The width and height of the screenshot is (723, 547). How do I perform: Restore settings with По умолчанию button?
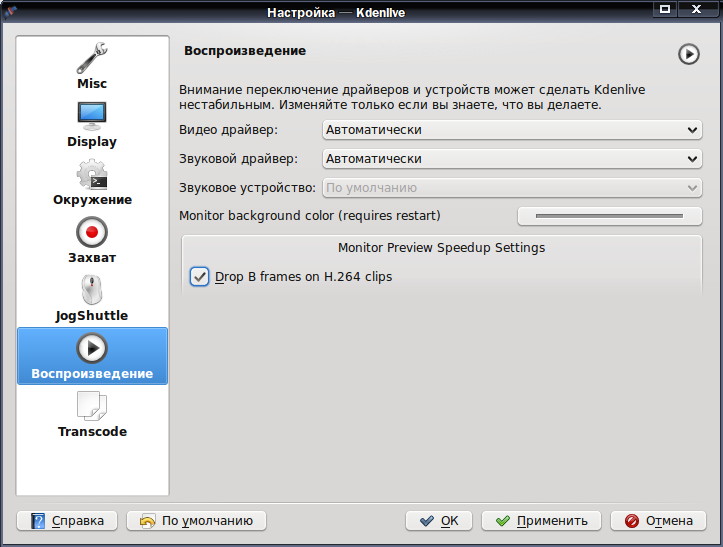click(x=196, y=521)
